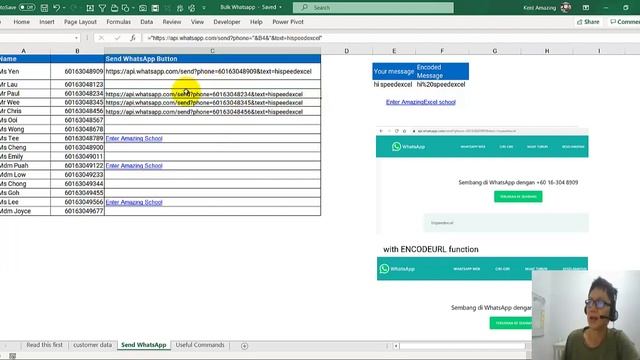Click the Send WhatsApp Button header cell
Viewport: 640px width, 360px height.
click(212, 59)
